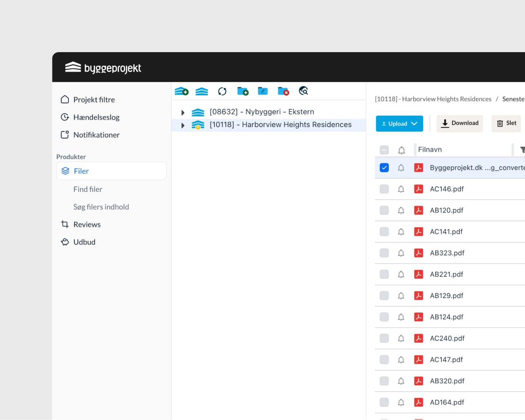Check the AB129.pdf checkbox
This screenshot has width=525, height=420.
click(384, 296)
